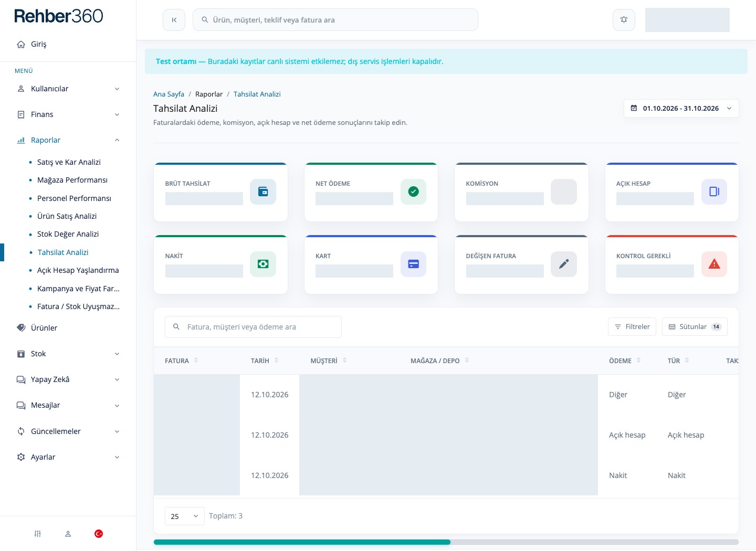This screenshot has height=551, width=756.
Task: Expand the Stok menu
Action: pyautogui.click(x=68, y=354)
